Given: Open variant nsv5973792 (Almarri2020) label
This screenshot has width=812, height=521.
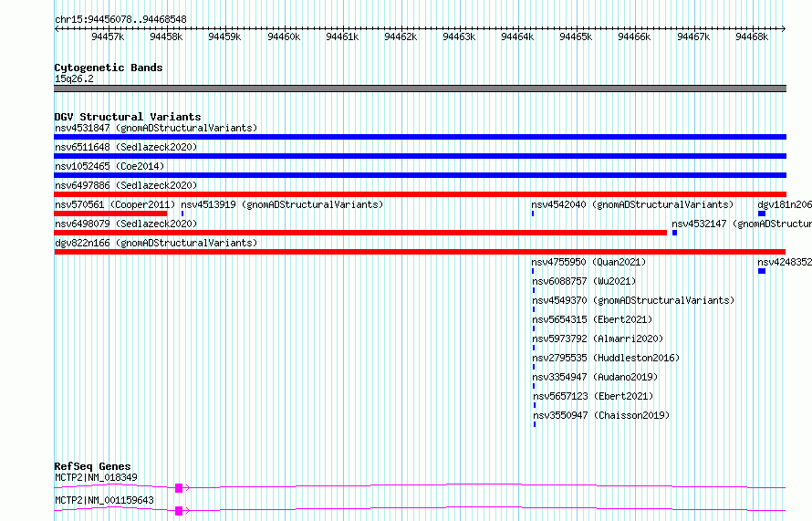Looking at the screenshot, I should (598, 339).
